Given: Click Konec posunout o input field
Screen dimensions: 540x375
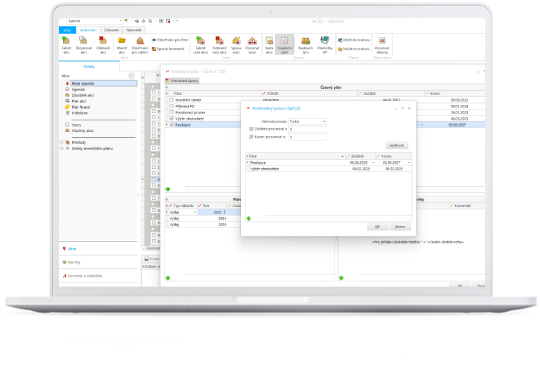Looking at the screenshot, I should point(307,137).
